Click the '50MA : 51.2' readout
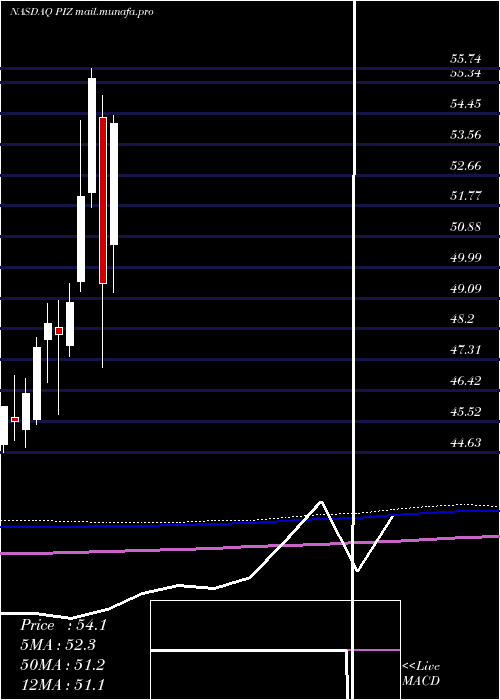500x700 pixels. pyautogui.click(x=62, y=665)
